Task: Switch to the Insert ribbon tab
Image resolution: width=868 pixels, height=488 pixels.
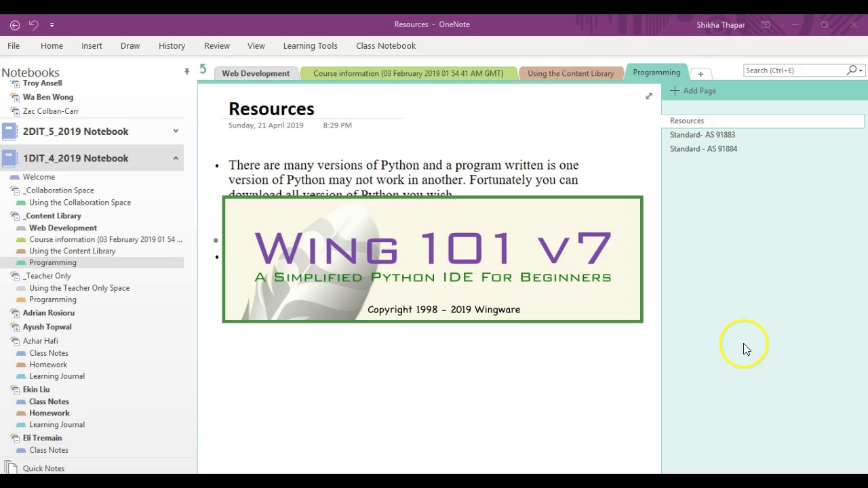Action: [92, 45]
